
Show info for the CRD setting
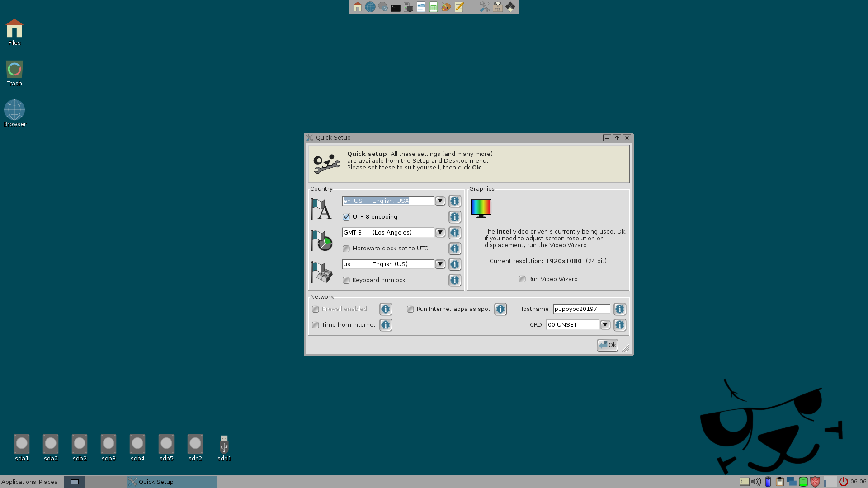pyautogui.click(x=620, y=325)
